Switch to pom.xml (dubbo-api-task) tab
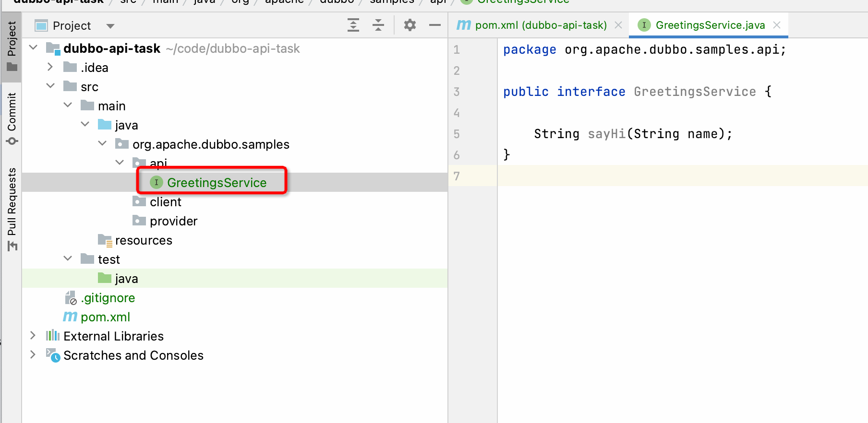The height and width of the screenshot is (423, 868). tap(540, 25)
